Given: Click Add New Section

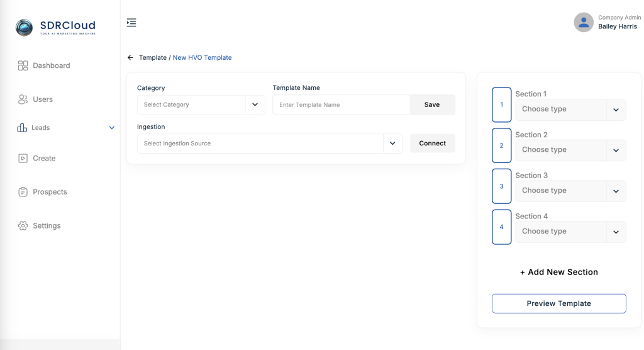Looking at the screenshot, I should (x=558, y=272).
